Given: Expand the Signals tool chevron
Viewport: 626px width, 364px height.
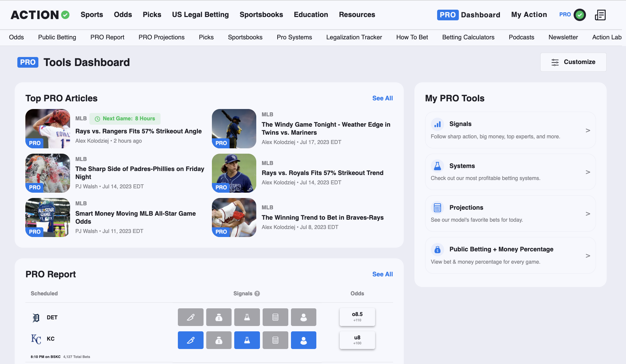Looking at the screenshot, I should [x=588, y=130].
